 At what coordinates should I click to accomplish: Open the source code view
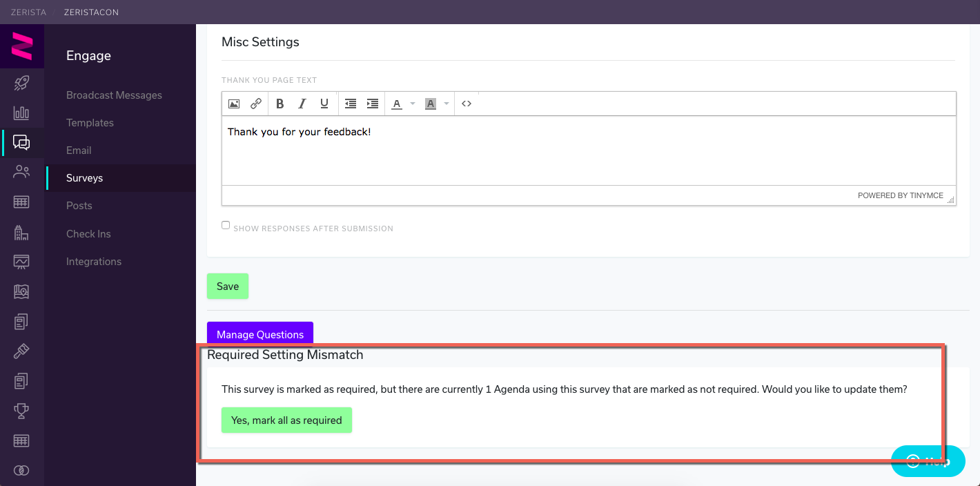click(467, 104)
